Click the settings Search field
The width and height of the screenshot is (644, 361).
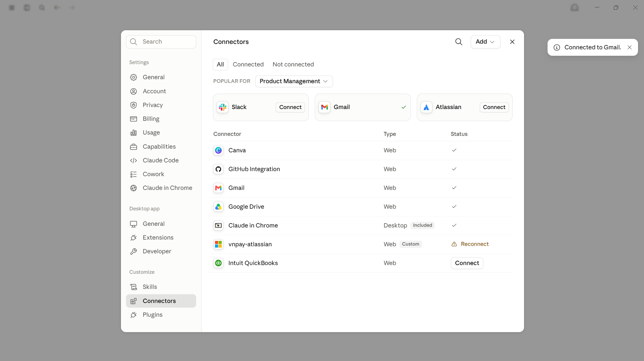click(x=161, y=42)
